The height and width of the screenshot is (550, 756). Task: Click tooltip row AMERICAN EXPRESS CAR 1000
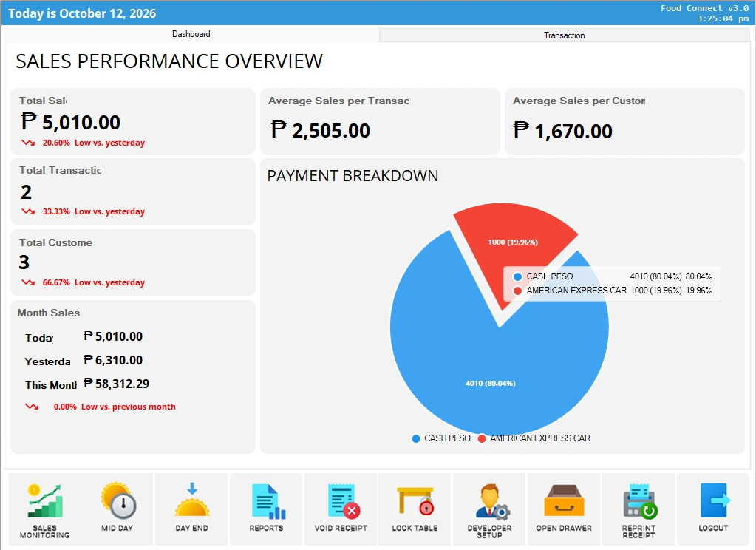(x=613, y=291)
